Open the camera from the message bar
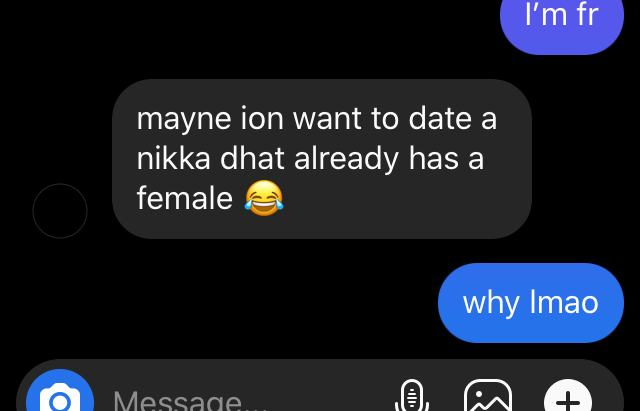 point(60,396)
